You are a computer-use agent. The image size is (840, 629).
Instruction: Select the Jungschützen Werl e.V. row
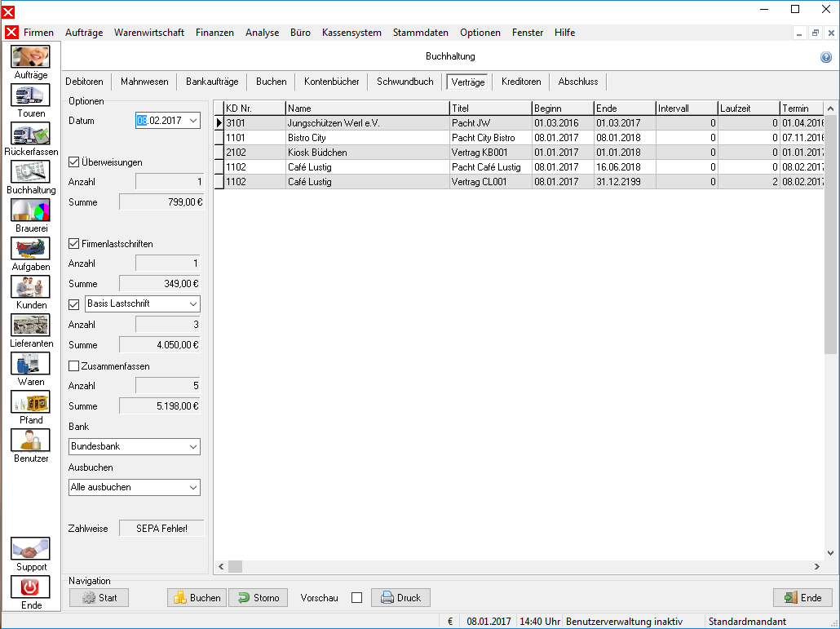pos(519,123)
